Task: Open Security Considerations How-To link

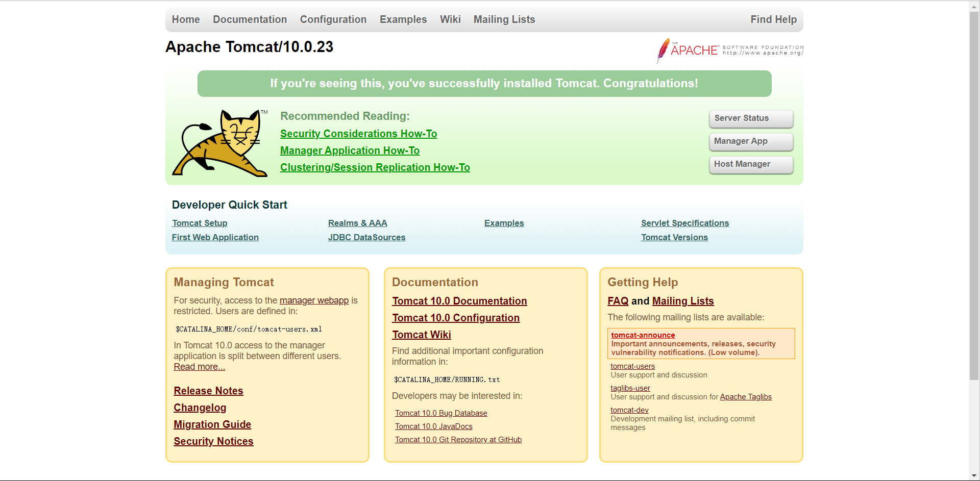Action: [358, 134]
